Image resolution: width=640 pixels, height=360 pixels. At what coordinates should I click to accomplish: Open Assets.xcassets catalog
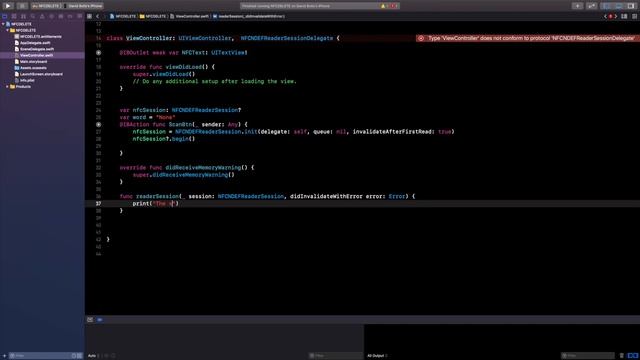pyautogui.click(x=30, y=68)
